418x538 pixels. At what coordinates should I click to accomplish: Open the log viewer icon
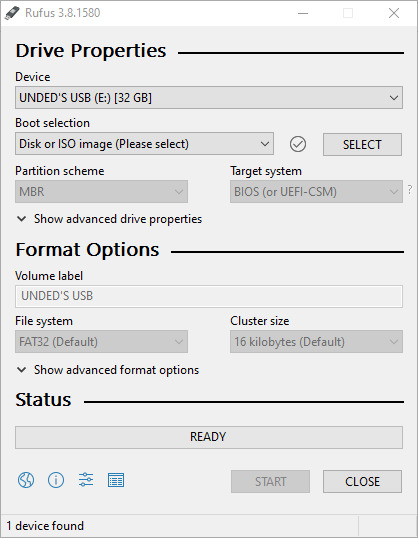pos(116,480)
